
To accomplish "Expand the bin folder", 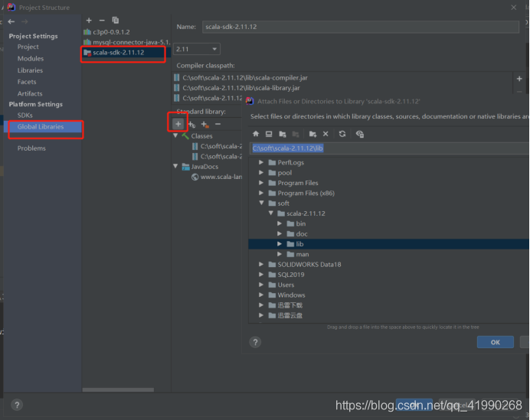I will click(x=280, y=223).
